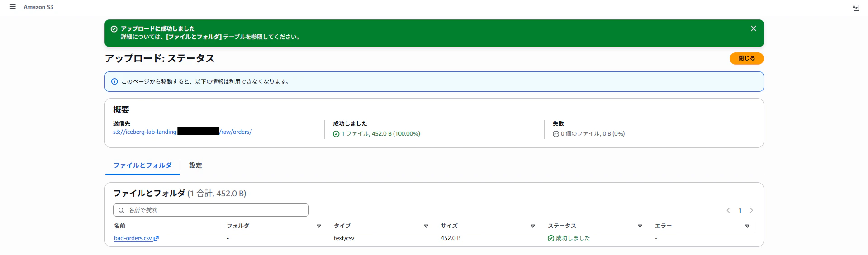This screenshot has width=868, height=255.
Task: Click the text/csv type cell
Action: [x=344, y=238]
